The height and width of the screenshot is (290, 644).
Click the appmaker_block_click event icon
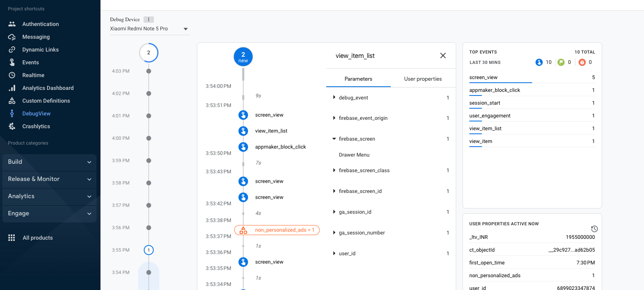coord(243,147)
